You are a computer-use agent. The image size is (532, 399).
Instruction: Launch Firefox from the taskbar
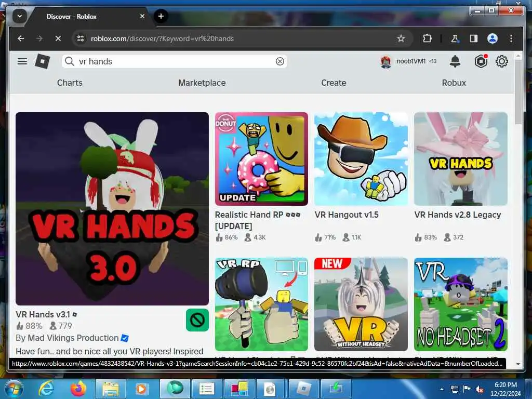tap(78, 389)
